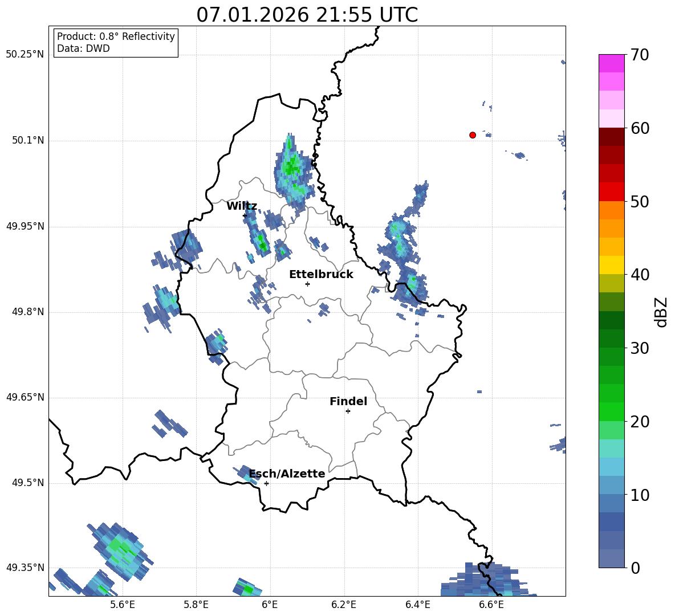Click the colorbar tick label 70

pos(640,55)
